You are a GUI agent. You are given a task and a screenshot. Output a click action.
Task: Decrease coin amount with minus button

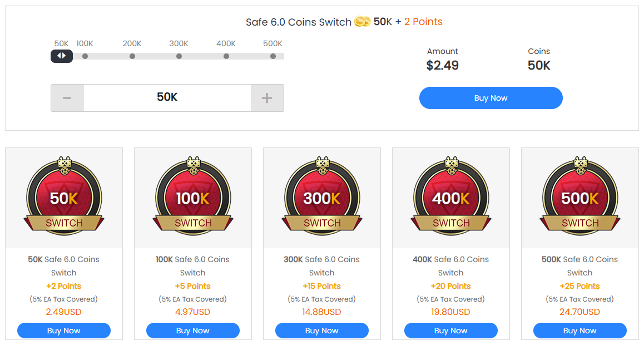[67, 98]
